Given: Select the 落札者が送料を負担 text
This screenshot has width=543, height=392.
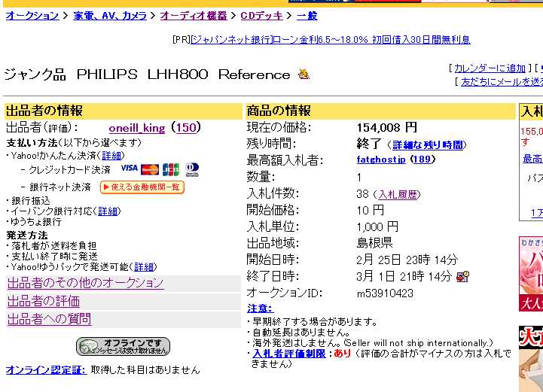Looking at the screenshot, I should [54, 245].
